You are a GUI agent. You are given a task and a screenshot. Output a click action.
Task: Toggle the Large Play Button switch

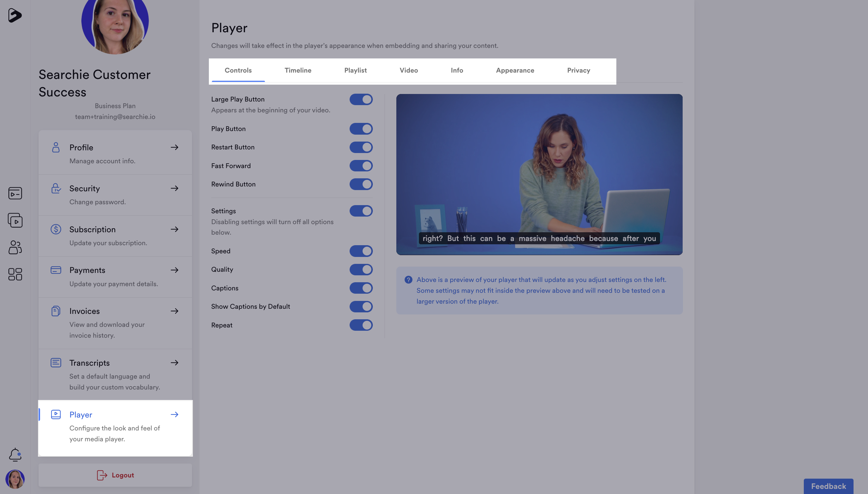(x=361, y=99)
